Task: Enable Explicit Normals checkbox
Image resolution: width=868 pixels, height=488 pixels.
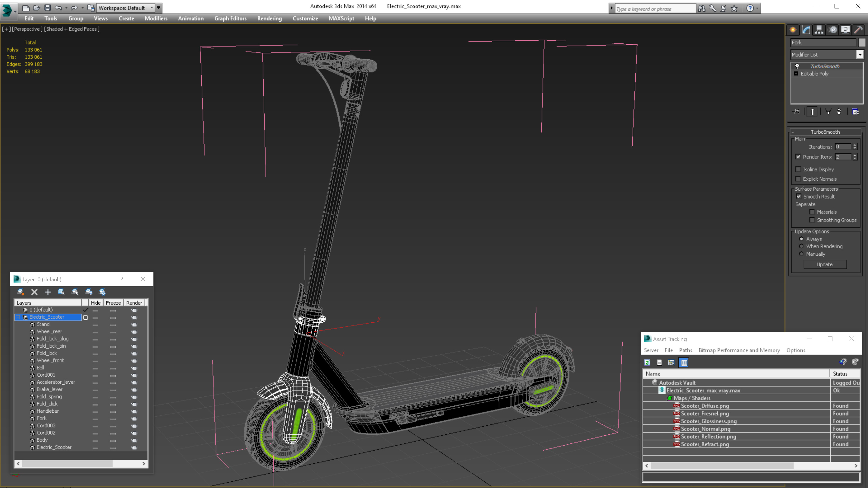Action: [x=798, y=179]
